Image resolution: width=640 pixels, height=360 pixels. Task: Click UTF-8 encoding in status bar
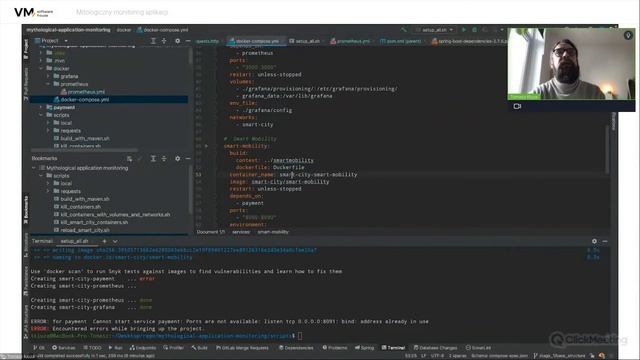click(437, 356)
